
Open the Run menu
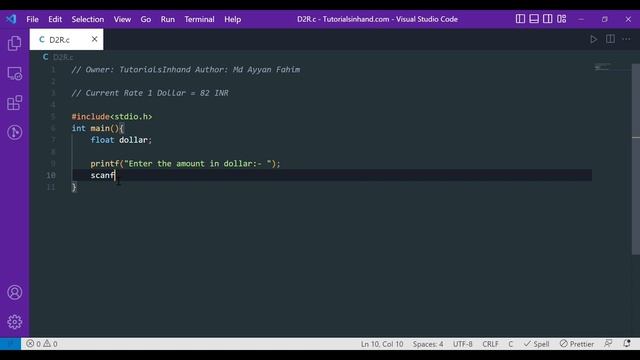168,19
